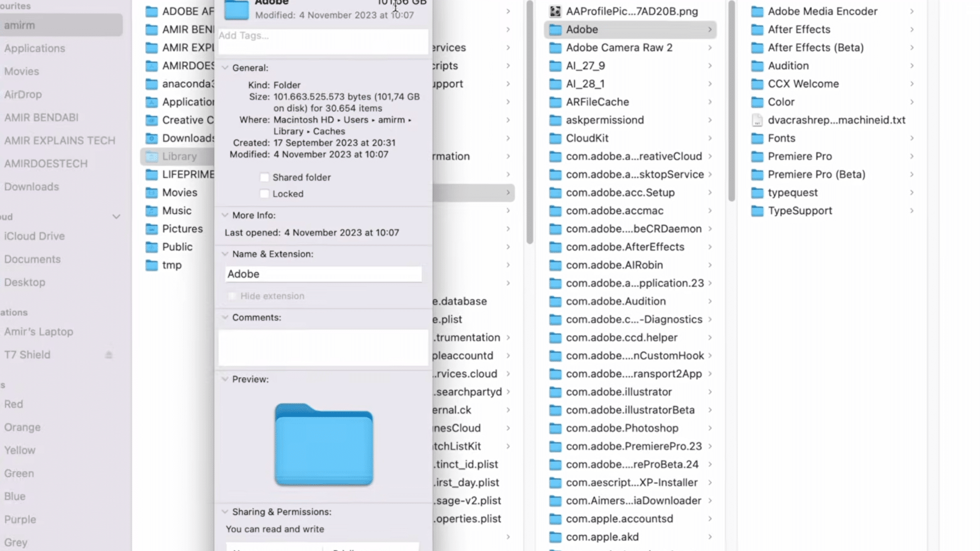Collapse the More Info section

click(x=225, y=215)
